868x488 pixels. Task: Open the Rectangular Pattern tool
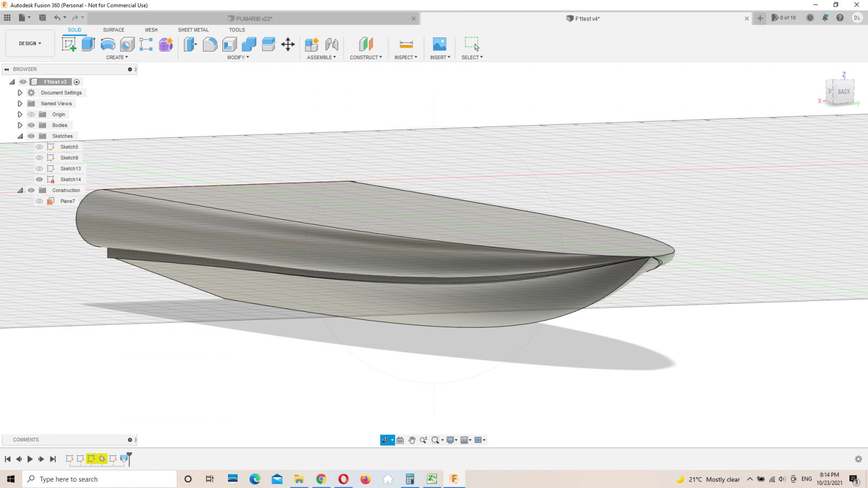[x=146, y=44]
